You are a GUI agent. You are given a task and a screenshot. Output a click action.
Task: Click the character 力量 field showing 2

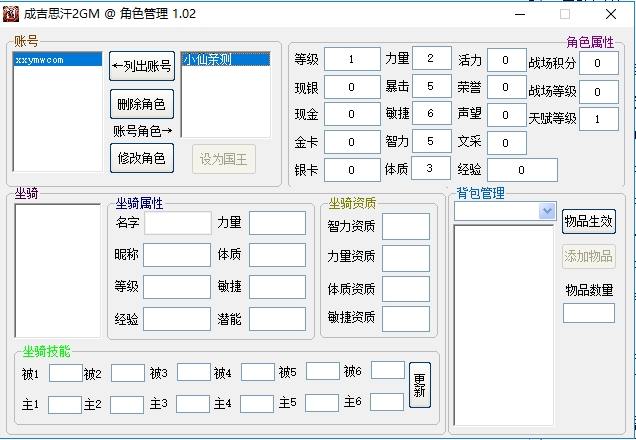432,58
